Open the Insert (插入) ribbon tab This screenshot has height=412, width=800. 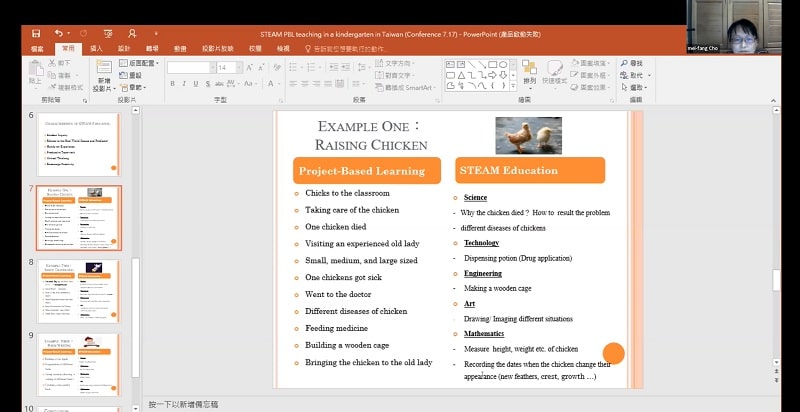(96, 47)
